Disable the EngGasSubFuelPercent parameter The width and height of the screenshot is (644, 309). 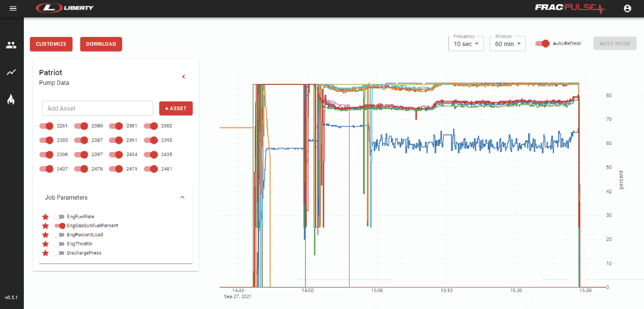tap(60, 226)
